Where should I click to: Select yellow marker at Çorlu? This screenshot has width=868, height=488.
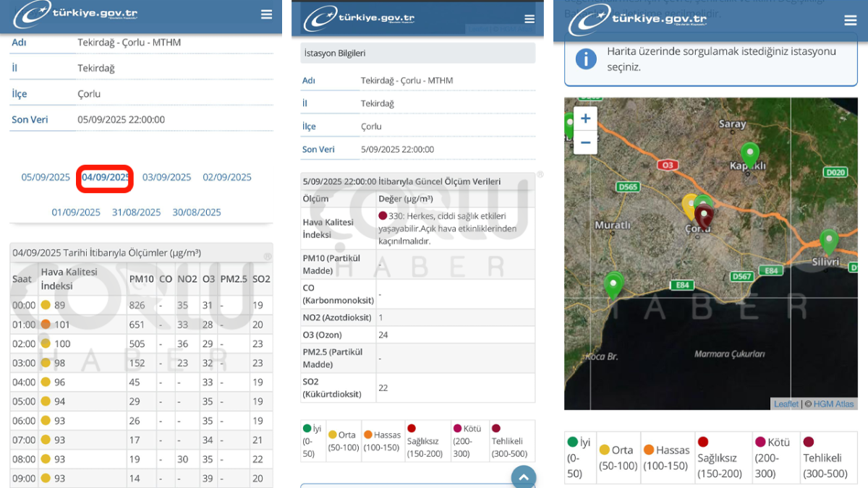689,206
